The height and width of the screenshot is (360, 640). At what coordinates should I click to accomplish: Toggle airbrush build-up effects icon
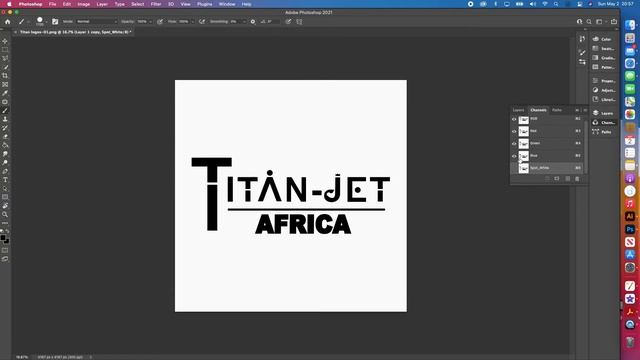(202, 22)
